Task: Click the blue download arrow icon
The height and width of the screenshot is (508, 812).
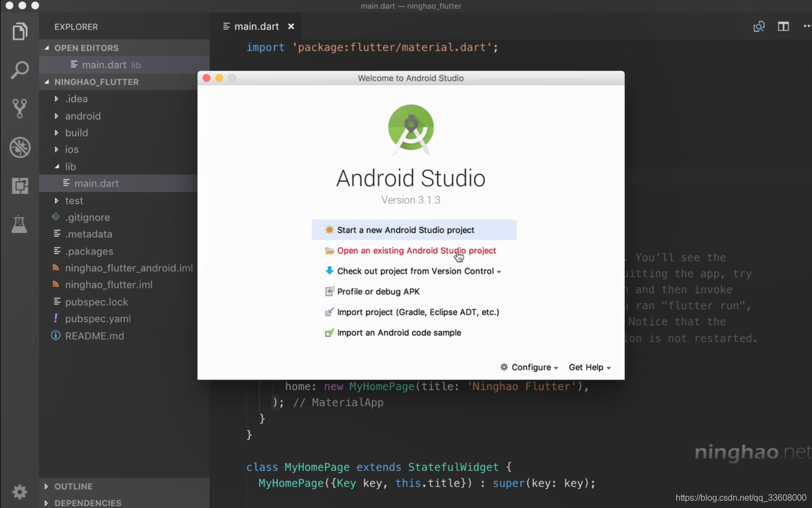Action: [x=329, y=271]
